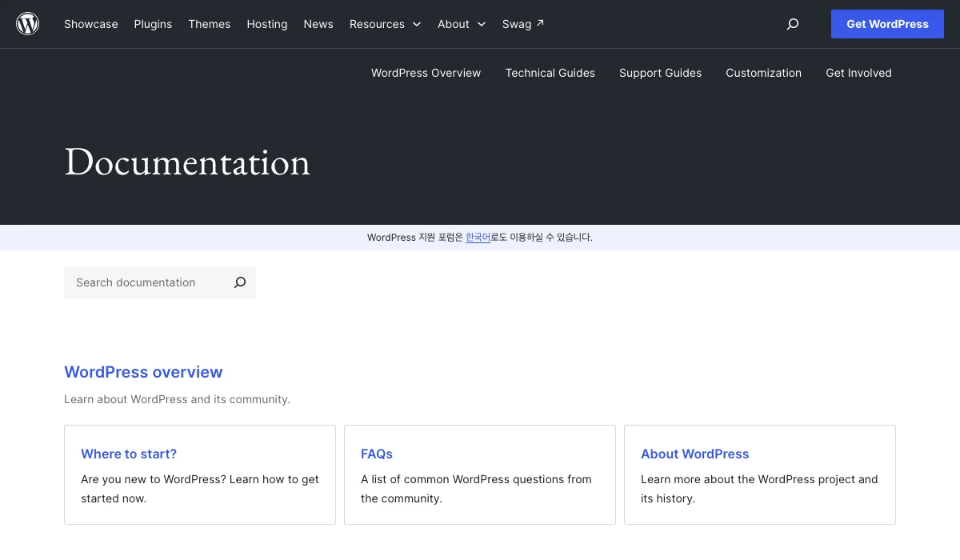Open WordPress Overview in the sub-navigation
The height and width of the screenshot is (560, 960).
coord(426,73)
